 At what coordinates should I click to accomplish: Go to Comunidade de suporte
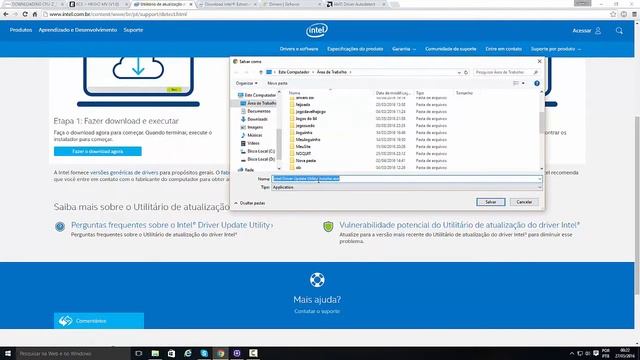(x=451, y=49)
